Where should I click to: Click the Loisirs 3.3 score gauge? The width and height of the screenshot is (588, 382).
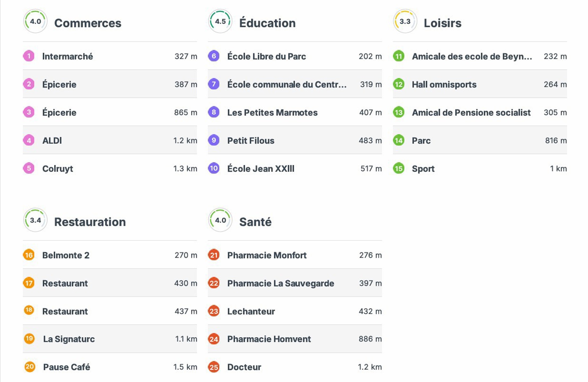405,21
